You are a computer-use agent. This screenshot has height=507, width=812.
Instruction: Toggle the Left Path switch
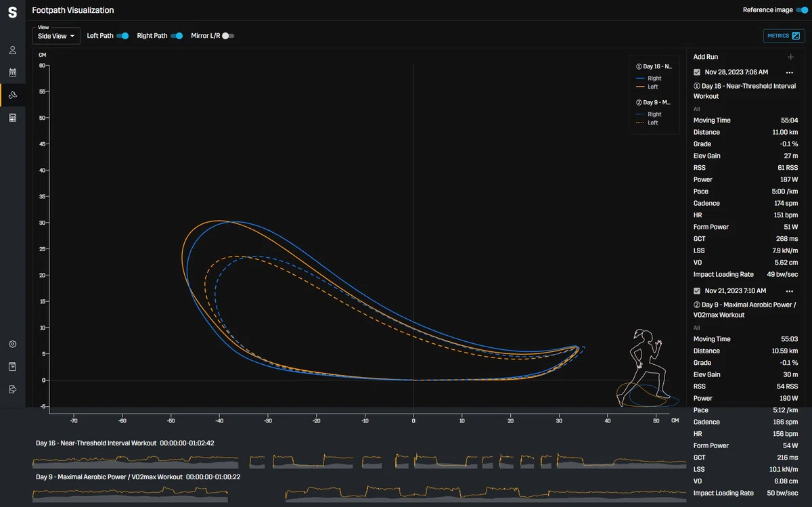point(122,36)
